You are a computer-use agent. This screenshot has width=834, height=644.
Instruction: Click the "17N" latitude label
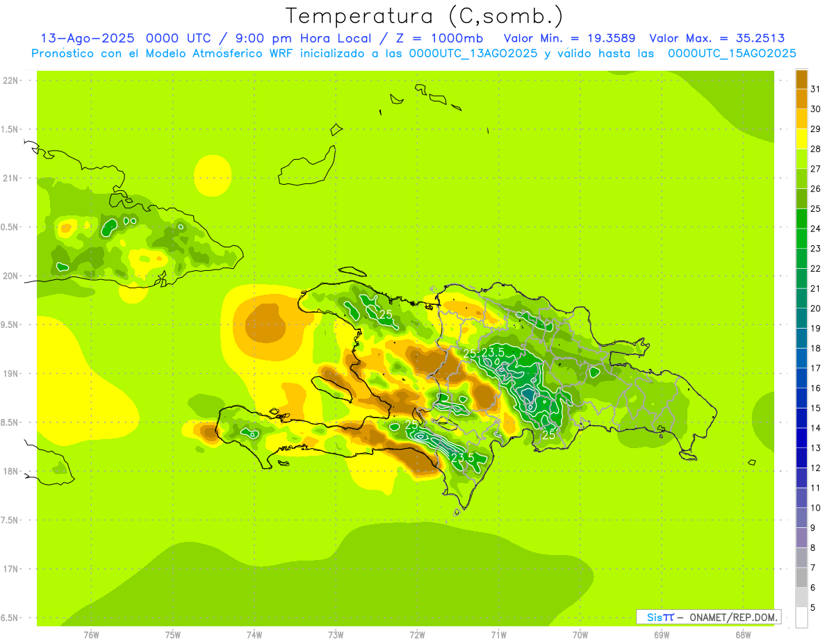(11, 569)
